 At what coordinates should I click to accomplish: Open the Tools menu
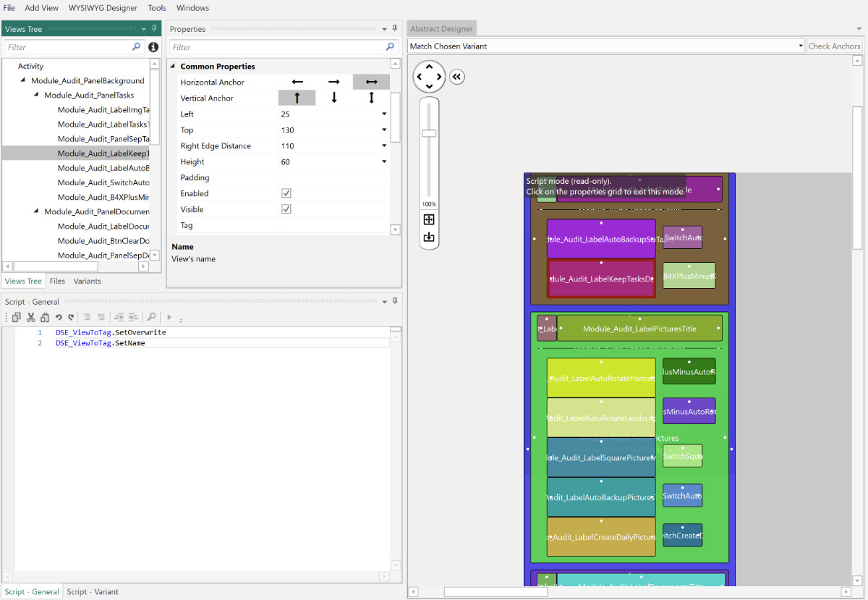157,8
